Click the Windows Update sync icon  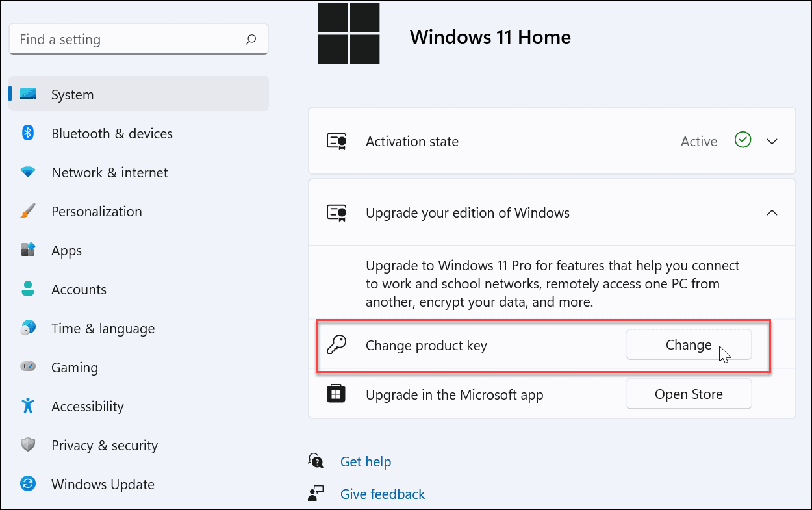pos(28,484)
